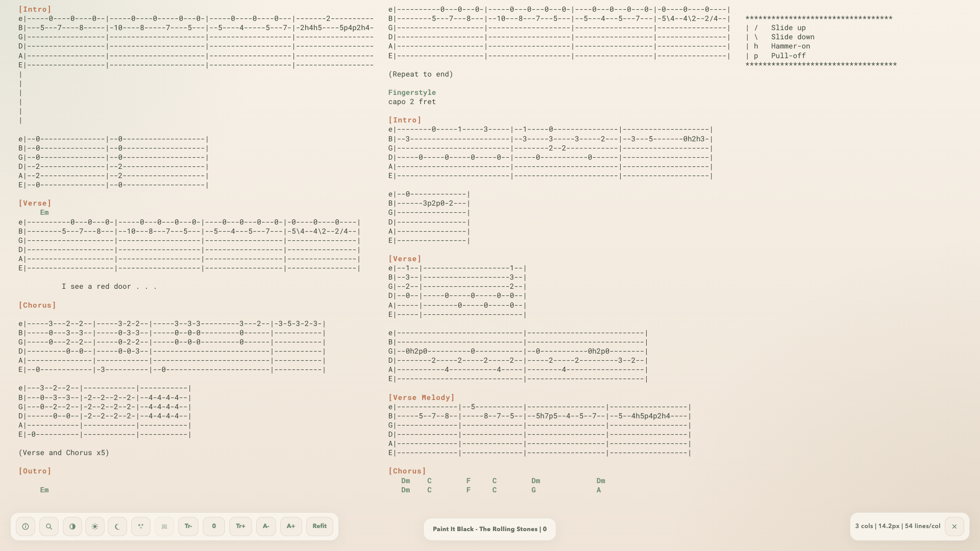Image resolution: width=980 pixels, height=551 pixels.
Task: Show chord diagrams with fretboard icon
Action: point(164,526)
